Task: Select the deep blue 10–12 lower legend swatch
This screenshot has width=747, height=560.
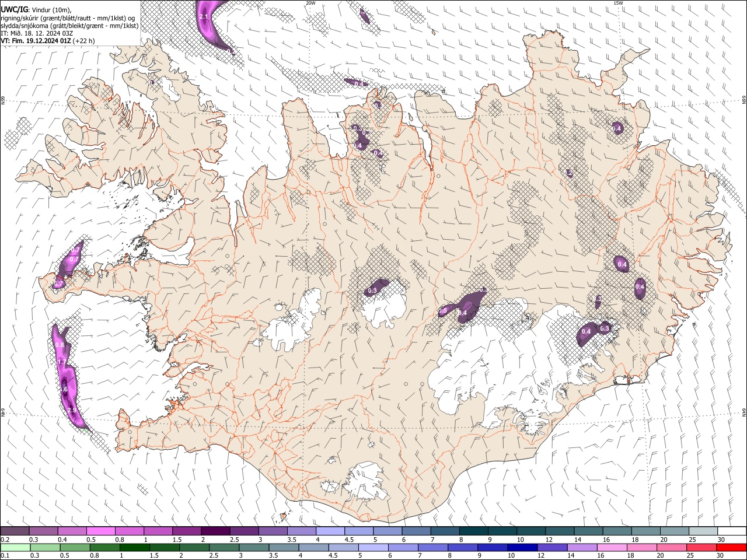Action: pos(522,547)
